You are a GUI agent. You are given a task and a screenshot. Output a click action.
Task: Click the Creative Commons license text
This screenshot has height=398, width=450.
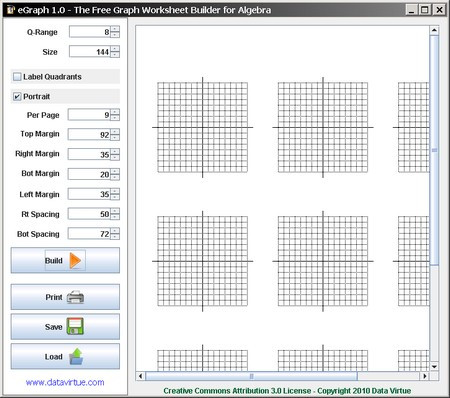click(x=287, y=391)
